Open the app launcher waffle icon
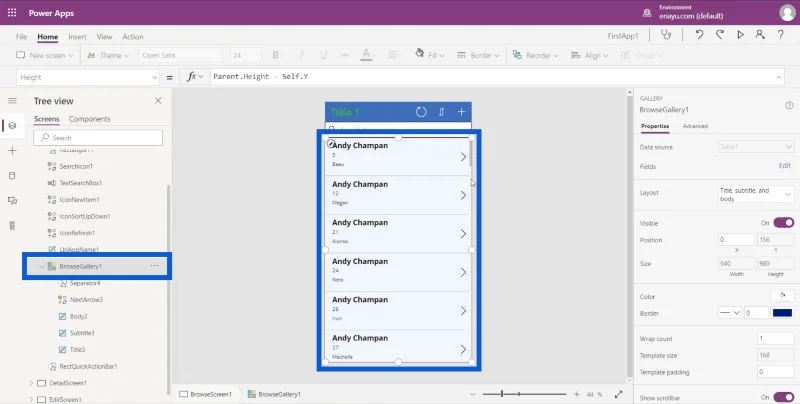Screen dimensions: 800x404 click(x=12, y=13)
